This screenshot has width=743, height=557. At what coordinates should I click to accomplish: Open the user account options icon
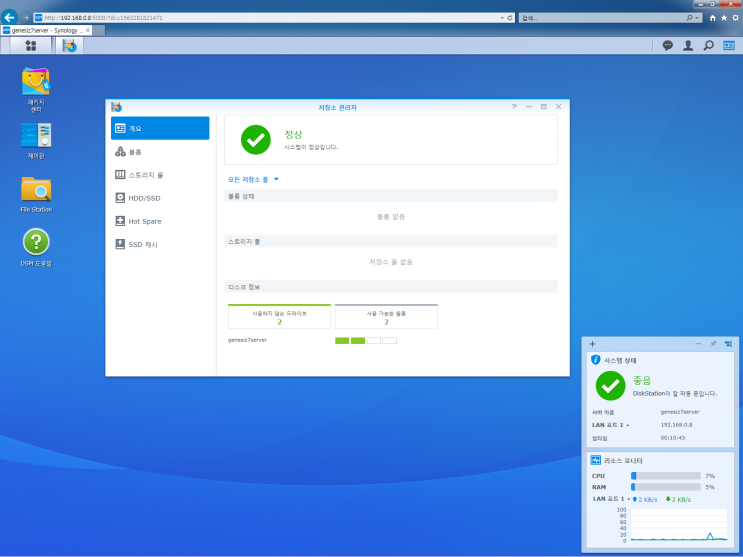click(x=688, y=46)
